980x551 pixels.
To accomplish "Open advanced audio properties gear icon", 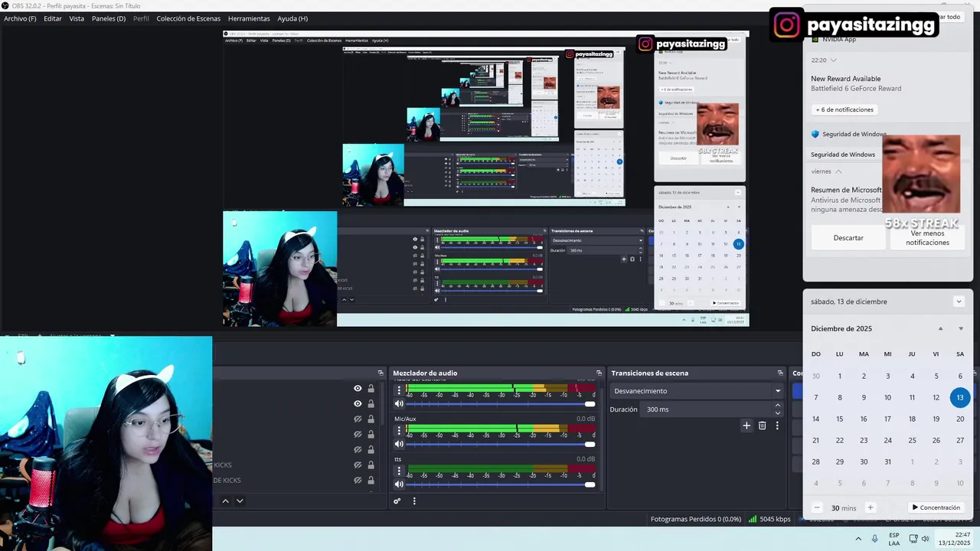I will click(397, 501).
